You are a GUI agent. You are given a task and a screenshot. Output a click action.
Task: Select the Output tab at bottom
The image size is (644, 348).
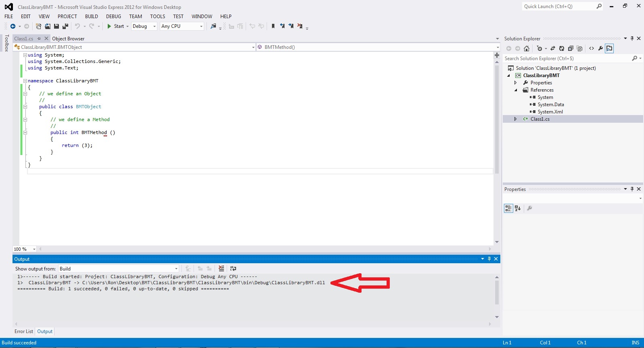point(45,331)
